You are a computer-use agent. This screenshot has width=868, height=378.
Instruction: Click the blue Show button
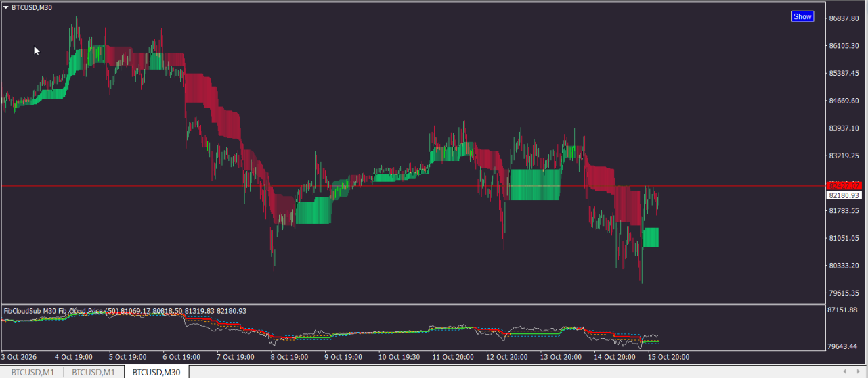tap(802, 16)
